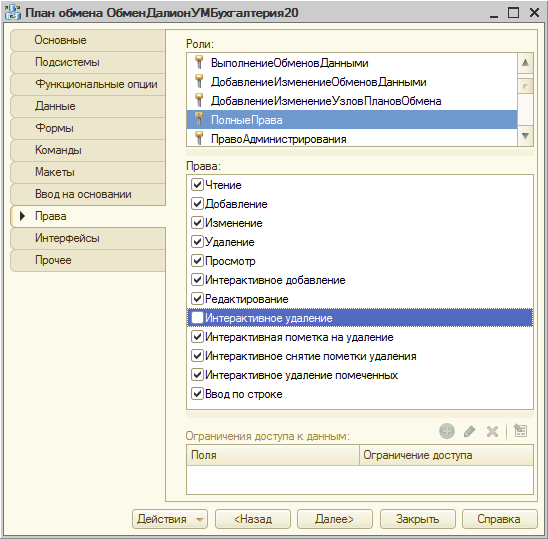548x539 pixels.
Task: Click the Справка button
Action: click(499, 519)
